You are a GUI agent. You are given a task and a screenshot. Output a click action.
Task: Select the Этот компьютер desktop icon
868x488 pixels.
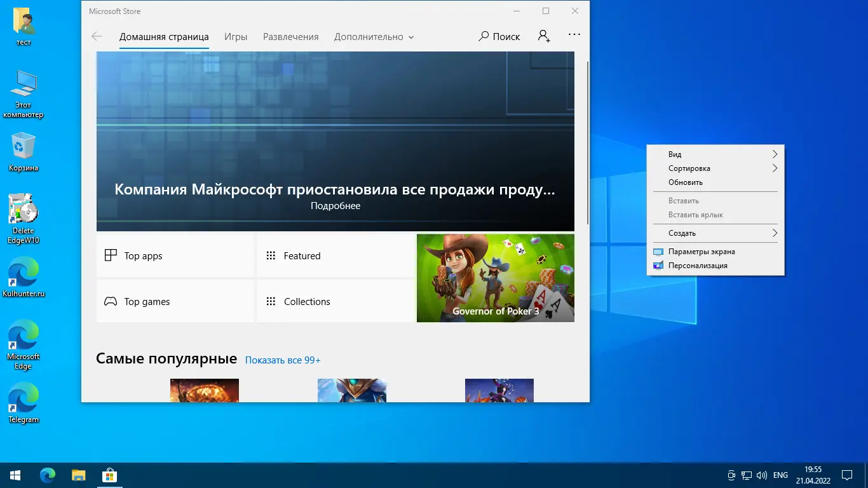(24, 94)
